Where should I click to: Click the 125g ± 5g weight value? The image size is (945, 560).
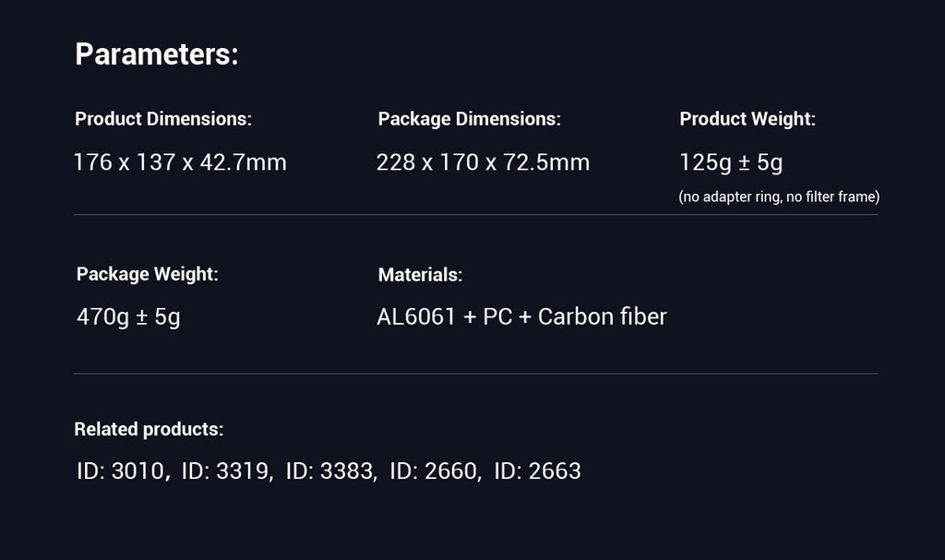pos(731,162)
